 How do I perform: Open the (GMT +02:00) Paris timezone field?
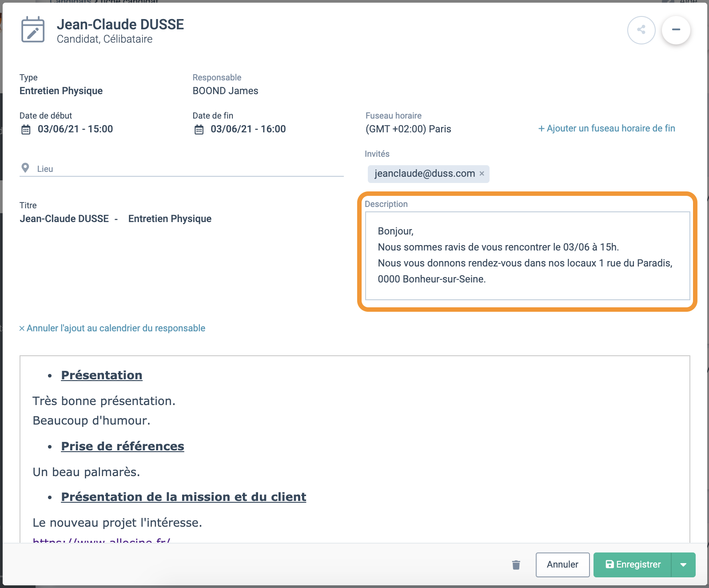coord(408,129)
